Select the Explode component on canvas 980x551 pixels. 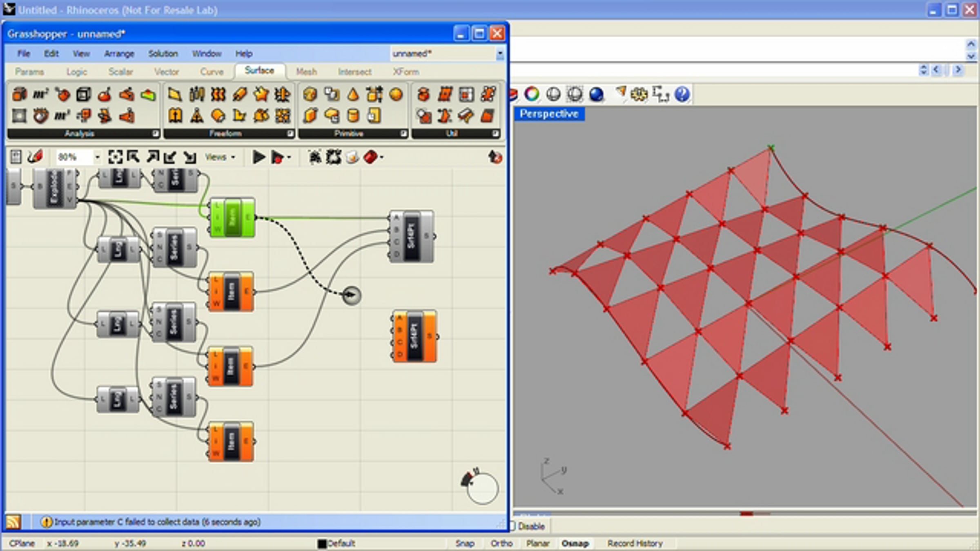(x=56, y=188)
